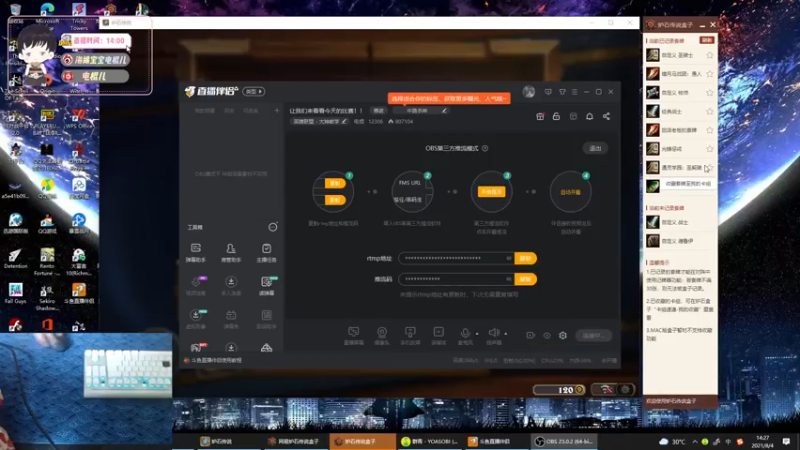Add a new scene with the plus button
The image size is (800, 450).
tap(277, 110)
